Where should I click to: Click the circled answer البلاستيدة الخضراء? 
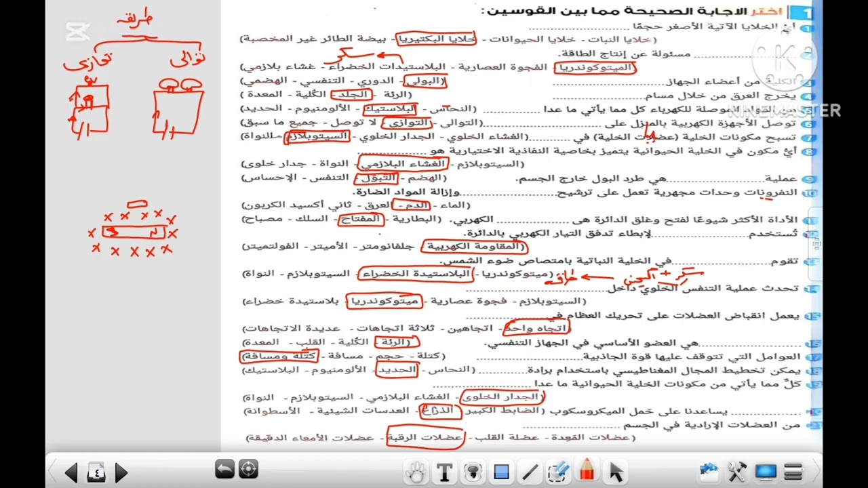pyautogui.click(x=416, y=274)
